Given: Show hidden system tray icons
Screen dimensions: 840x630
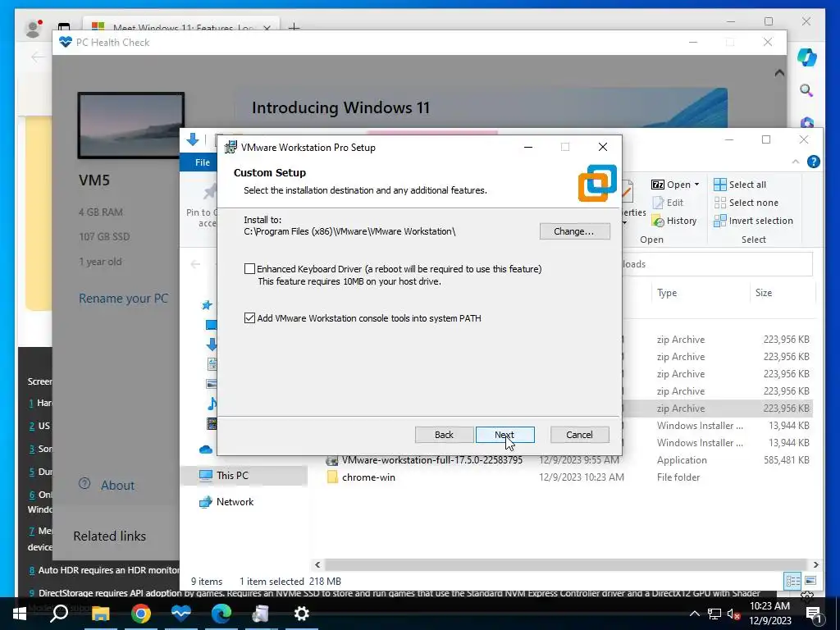Looking at the screenshot, I should point(694,614).
